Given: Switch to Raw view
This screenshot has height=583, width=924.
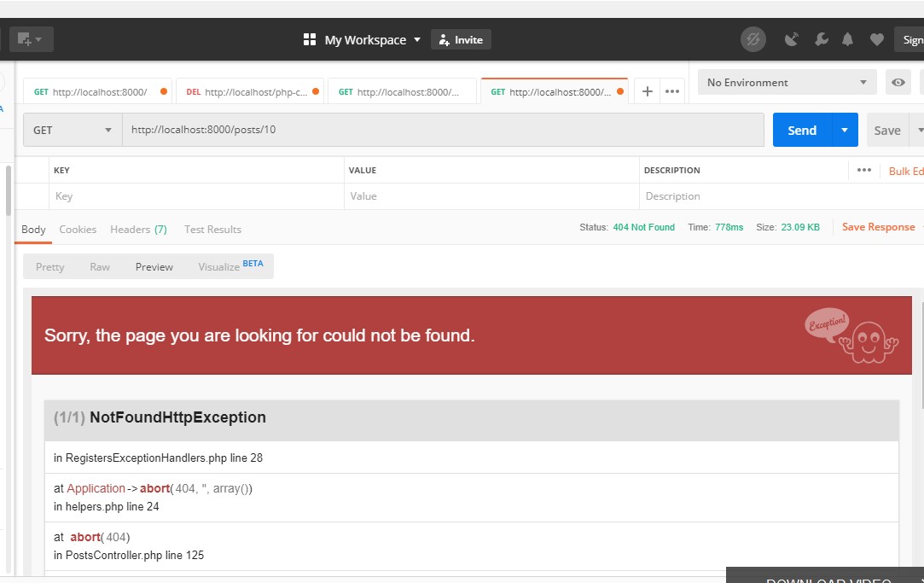Looking at the screenshot, I should [x=100, y=266].
